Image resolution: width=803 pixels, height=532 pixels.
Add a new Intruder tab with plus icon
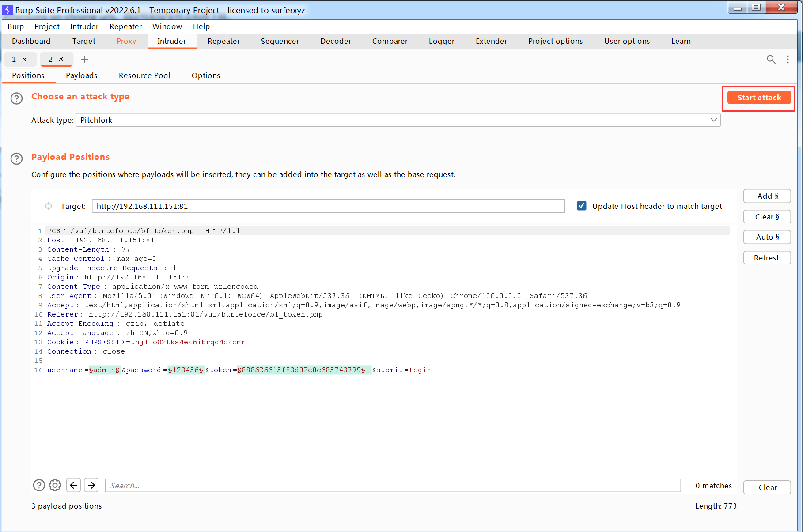coord(85,59)
